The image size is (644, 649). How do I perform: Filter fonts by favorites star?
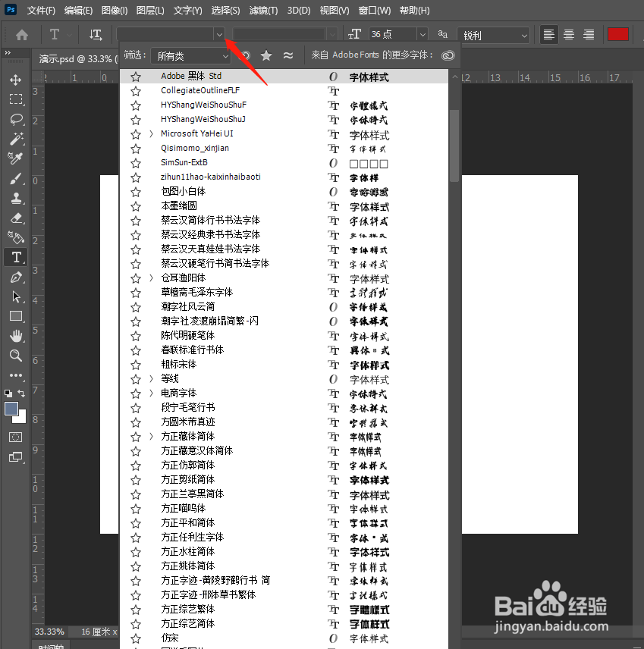[266, 55]
